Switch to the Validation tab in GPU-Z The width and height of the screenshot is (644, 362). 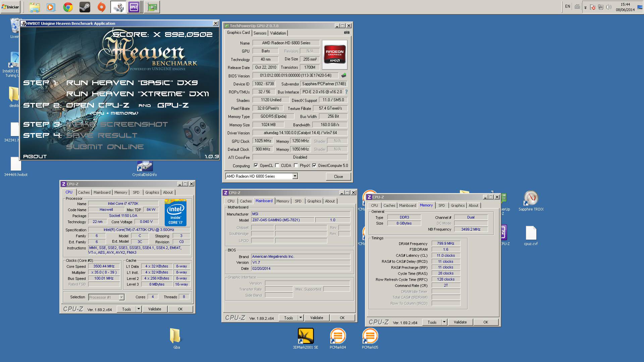(278, 33)
